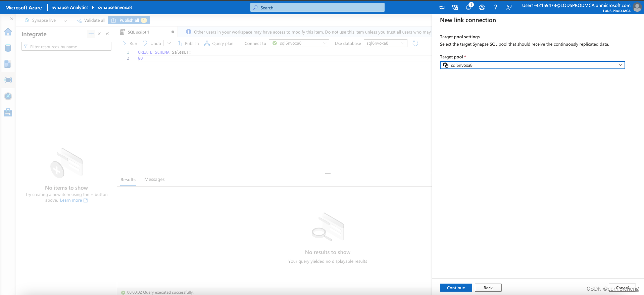The image size is (644, 295).
Task: Open the feedback icon
Action: (x=509, y=7)
